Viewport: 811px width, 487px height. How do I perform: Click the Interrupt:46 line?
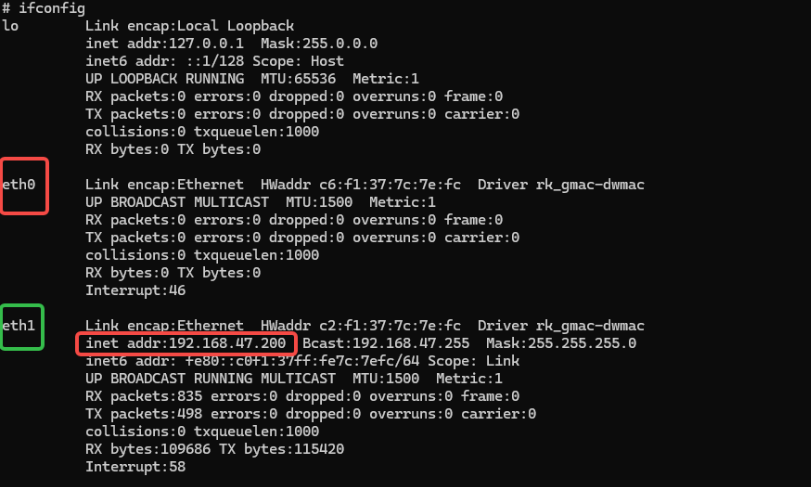136,291
